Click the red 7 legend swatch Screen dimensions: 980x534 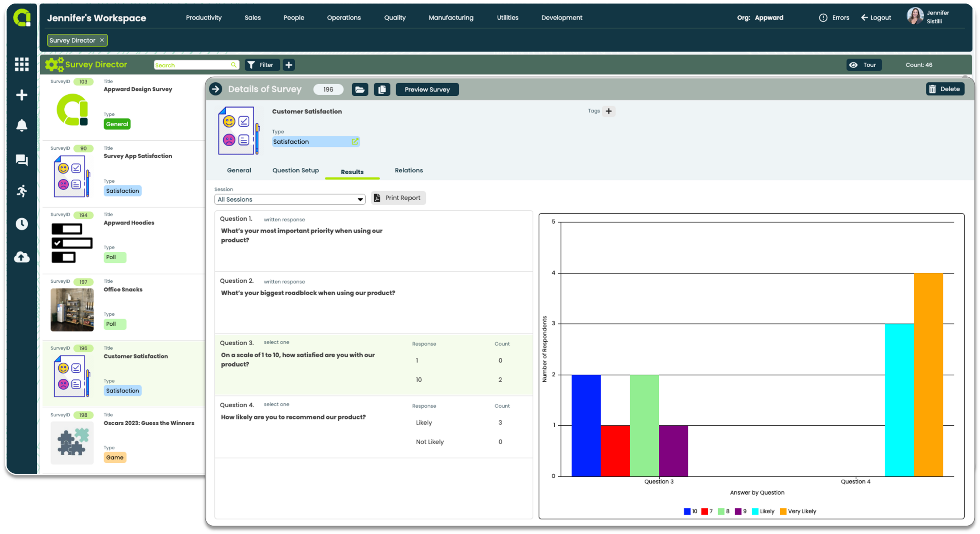click(x=704, y=511)
